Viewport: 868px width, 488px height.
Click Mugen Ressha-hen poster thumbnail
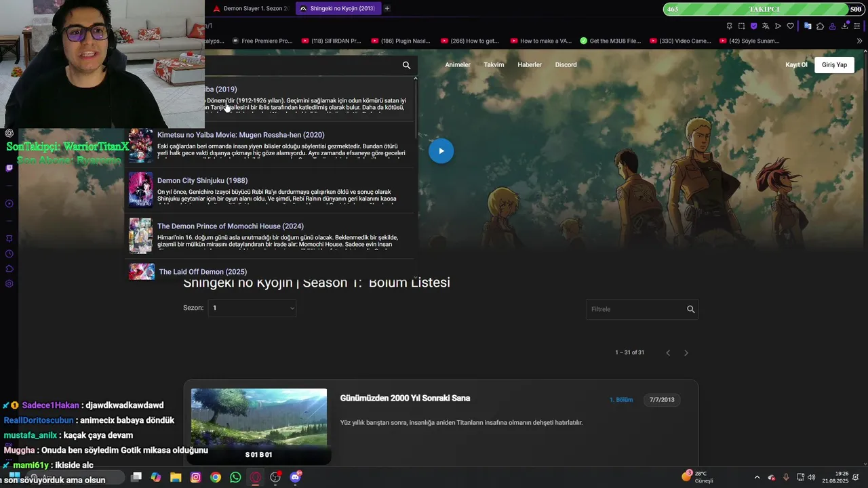click(x=141, y=146)
